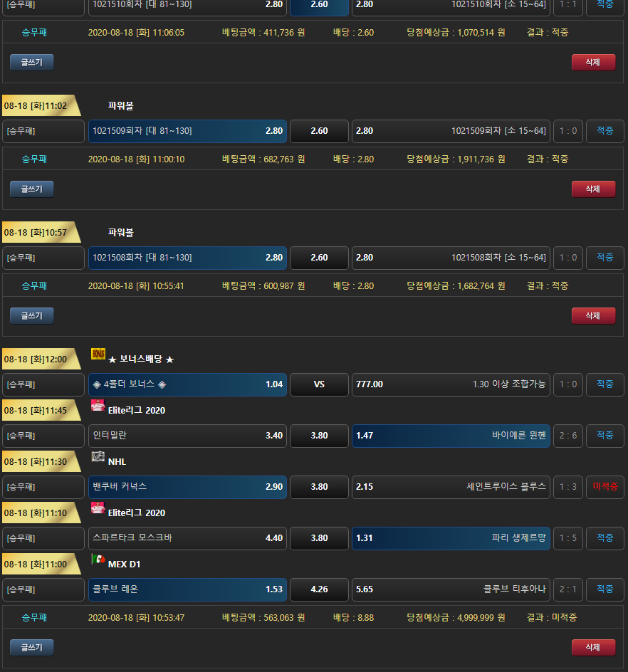The image size is (628, 672).
Task: Select the 밴쿠버 커넉스 2.90 odds cell
Action: pos(187,487)
